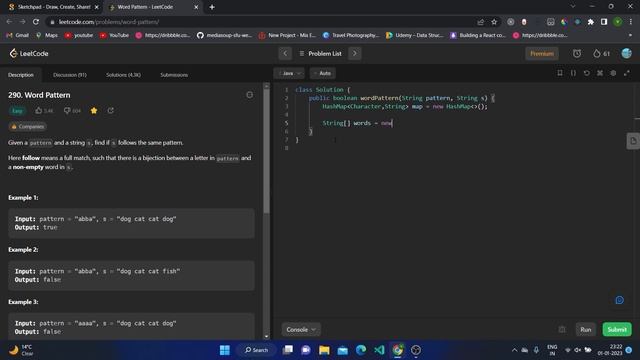Toggle editor fullscreen icon

627,73
